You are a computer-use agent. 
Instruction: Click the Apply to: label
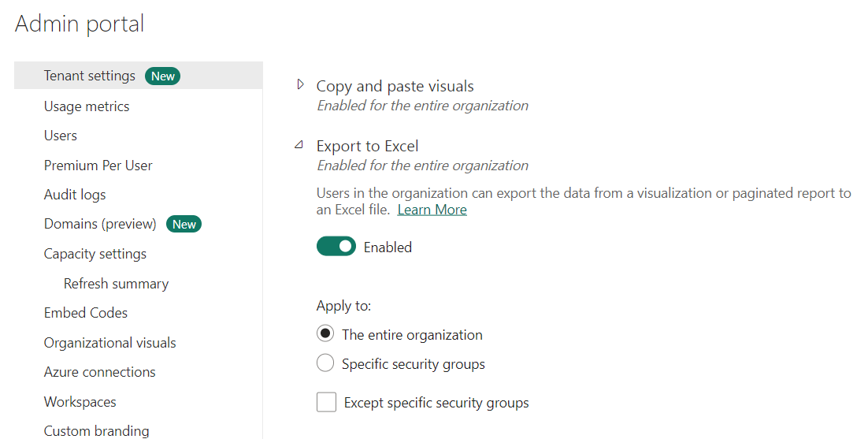(x=343, y=306)
